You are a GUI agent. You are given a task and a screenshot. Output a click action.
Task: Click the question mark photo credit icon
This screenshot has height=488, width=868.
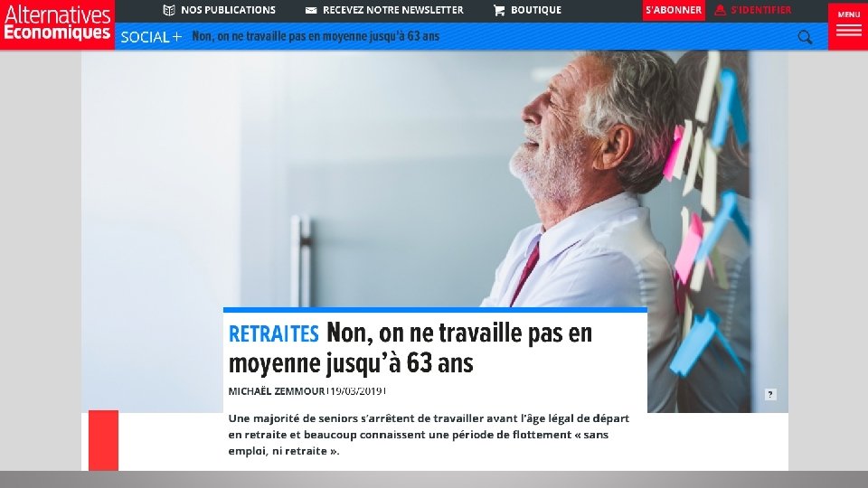pyautogui.click(x=770, y=394)
